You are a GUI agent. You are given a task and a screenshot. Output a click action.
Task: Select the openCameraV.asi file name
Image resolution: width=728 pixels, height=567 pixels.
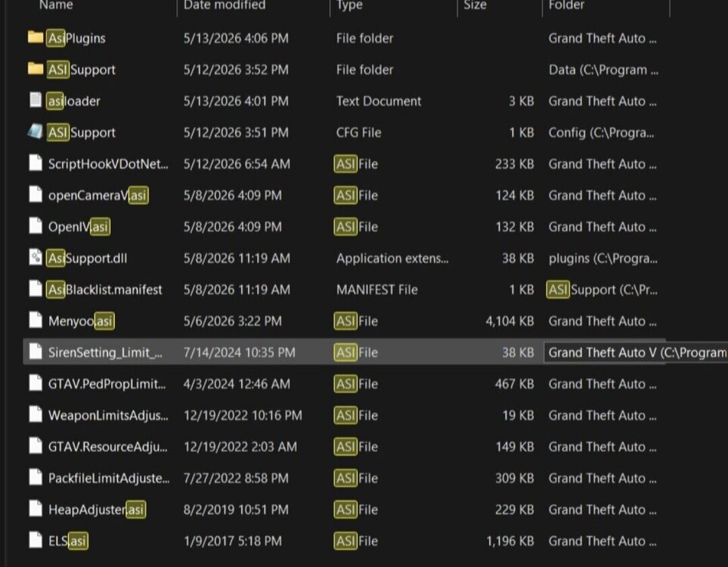98,196
